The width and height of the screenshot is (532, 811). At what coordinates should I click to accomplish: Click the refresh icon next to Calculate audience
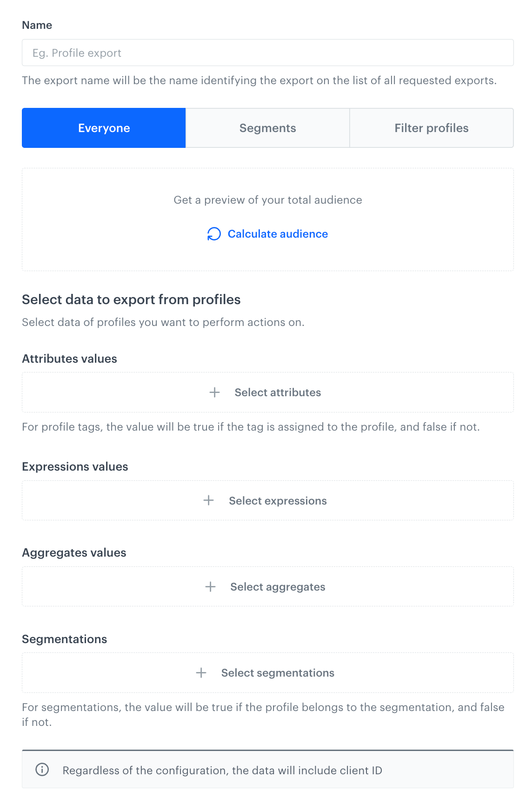click(x=214, y=234)
